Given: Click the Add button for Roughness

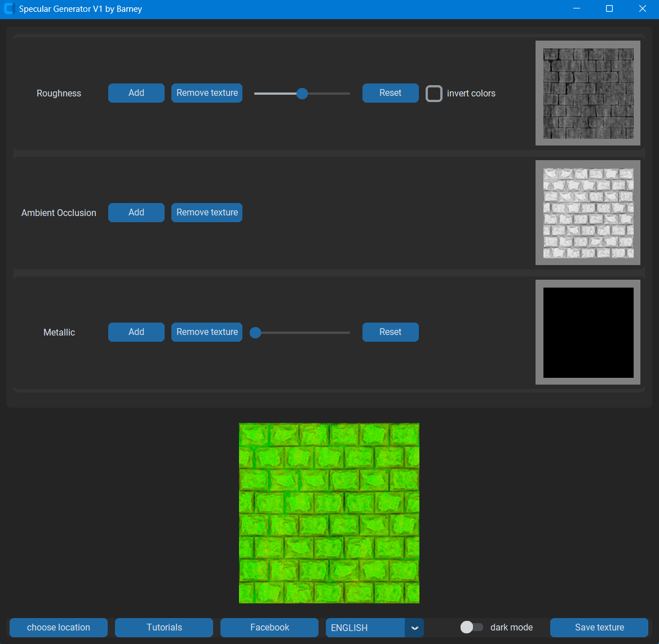Looking at the screenshot, I should pyautogui.click(x=136, y=93).
